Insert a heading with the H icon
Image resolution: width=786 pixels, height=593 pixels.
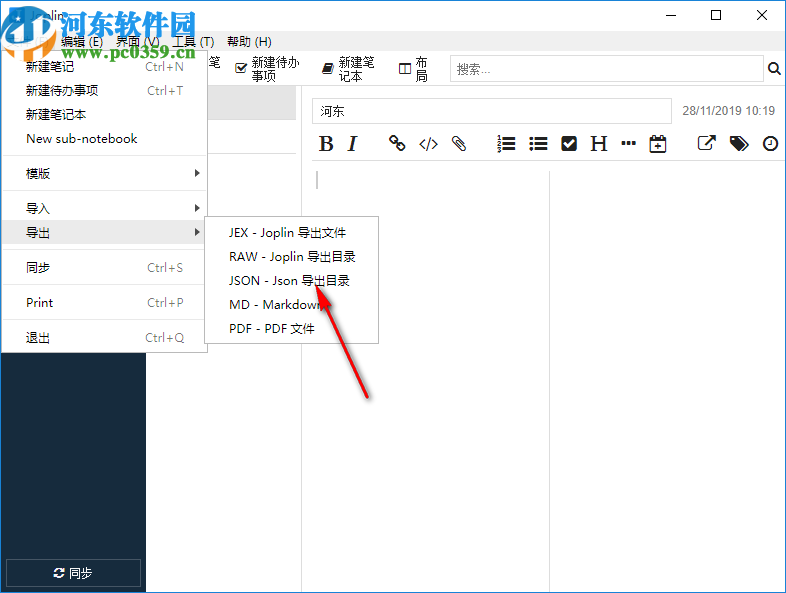pyautogui.click(x=599, y=144)
